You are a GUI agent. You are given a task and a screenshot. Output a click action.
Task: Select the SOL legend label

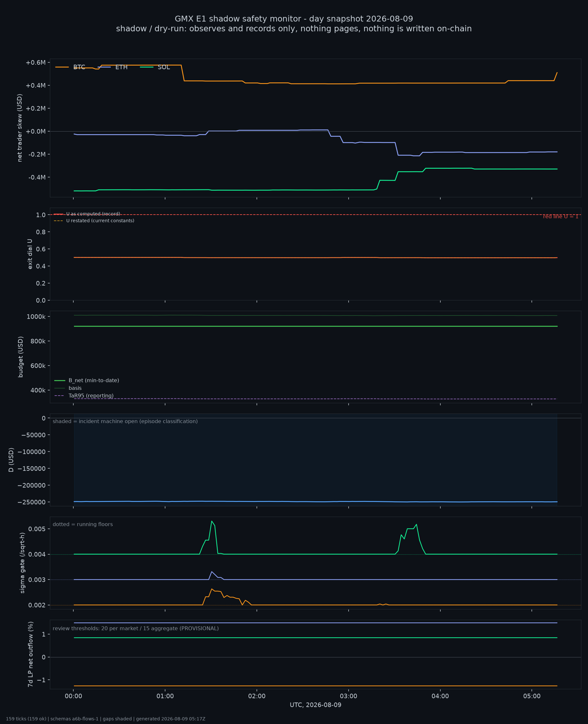pos(164,67)
